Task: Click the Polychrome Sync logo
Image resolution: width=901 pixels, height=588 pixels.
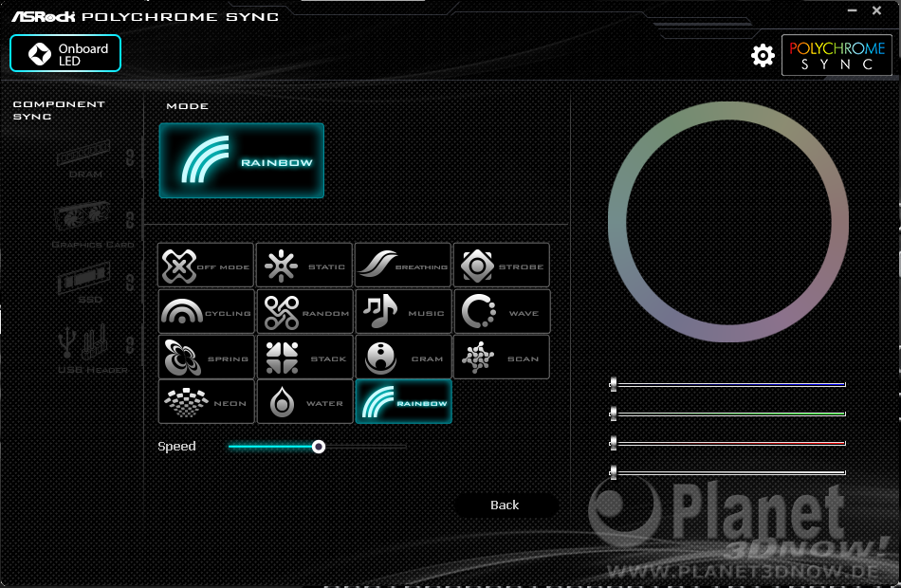Action: [837, 55]
